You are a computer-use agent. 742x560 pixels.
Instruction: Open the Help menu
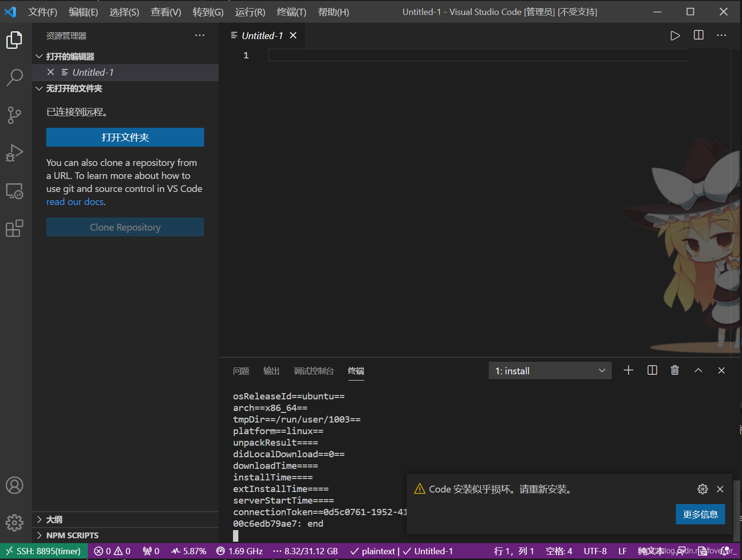(333, 12)
